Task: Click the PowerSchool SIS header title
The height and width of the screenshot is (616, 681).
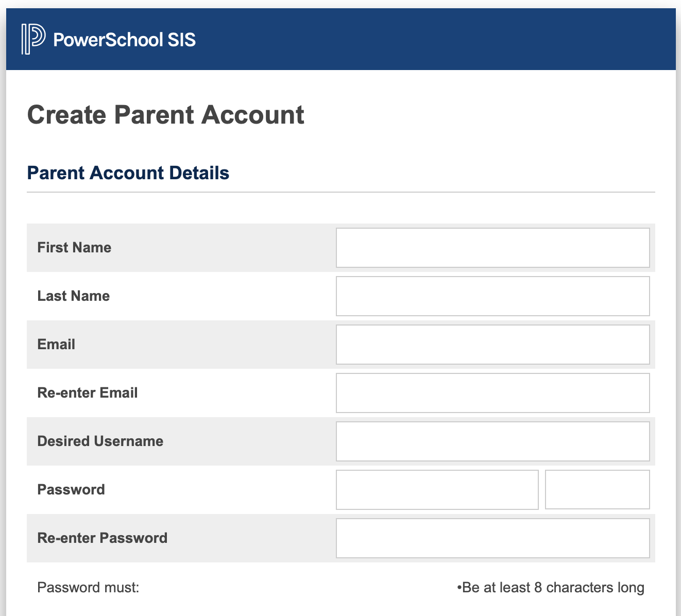Action: (125, 40)
